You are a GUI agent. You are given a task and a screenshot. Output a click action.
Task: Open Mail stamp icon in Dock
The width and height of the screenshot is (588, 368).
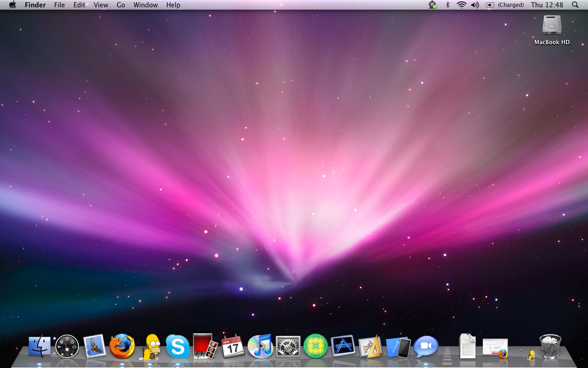[x=95, y=346]
